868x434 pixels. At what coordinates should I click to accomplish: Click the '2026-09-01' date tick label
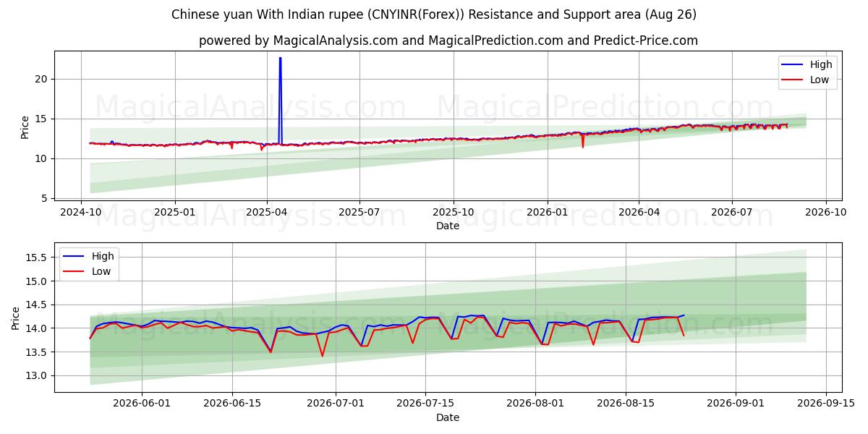tap(736, 405)
